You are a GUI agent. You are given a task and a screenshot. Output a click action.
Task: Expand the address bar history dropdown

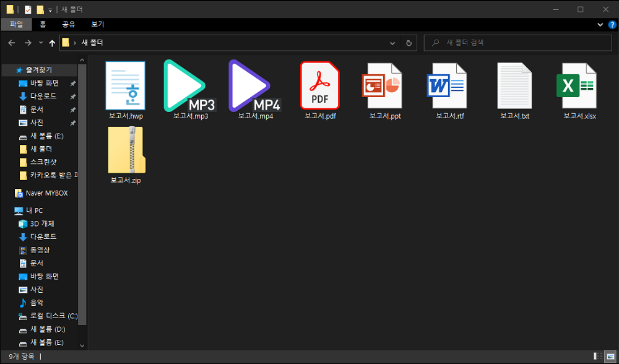[392, 43]
